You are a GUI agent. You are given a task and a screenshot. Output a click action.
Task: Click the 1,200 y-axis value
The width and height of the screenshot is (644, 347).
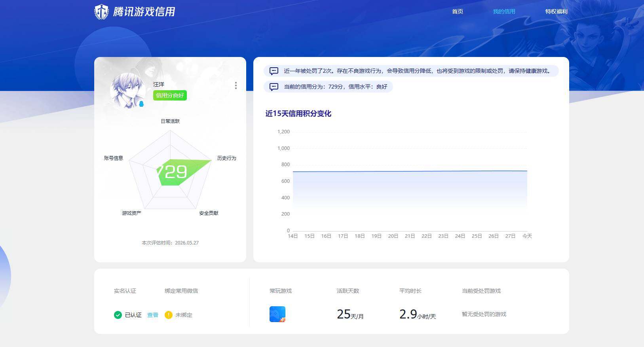click(x=283, y=131)
